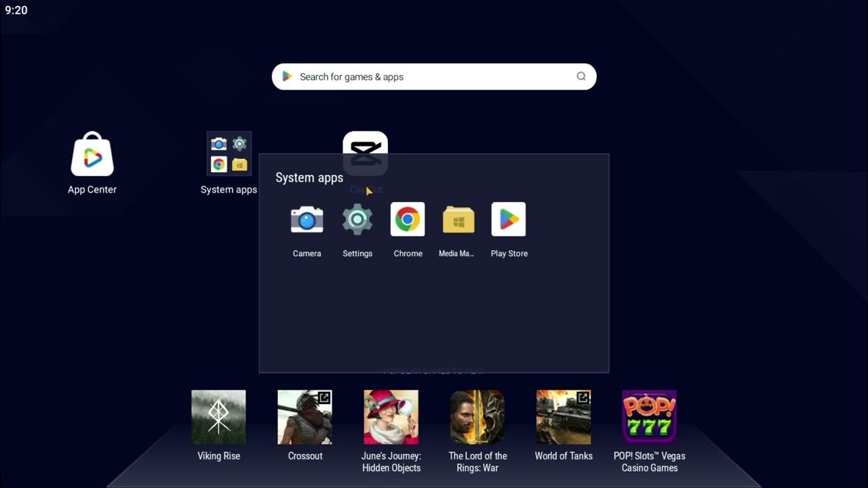Image resolution: width=868 pixels, height=488 pixels.
Task: Click the Google Play logo in search bar
Action: (x=287, y=77)
